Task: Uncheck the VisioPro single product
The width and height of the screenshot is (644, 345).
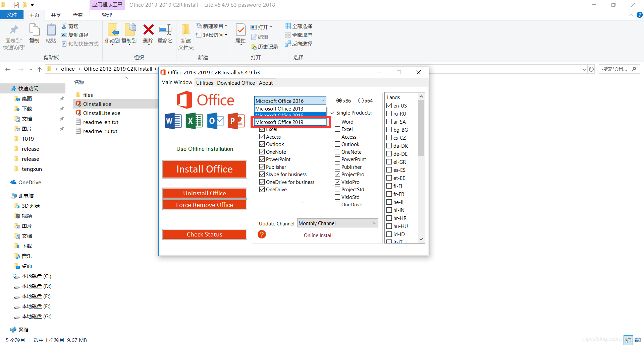Action: pyautogui.click(x=337, y=182)
